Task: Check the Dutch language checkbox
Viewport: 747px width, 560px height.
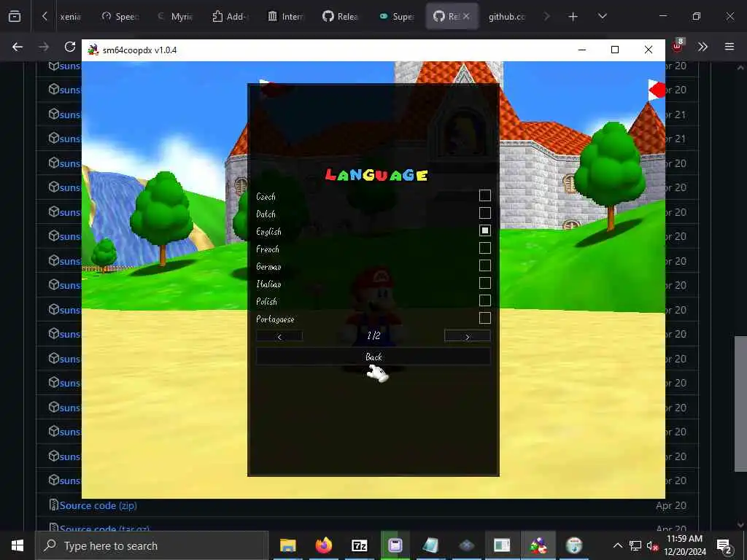Action: click(484, 214)
